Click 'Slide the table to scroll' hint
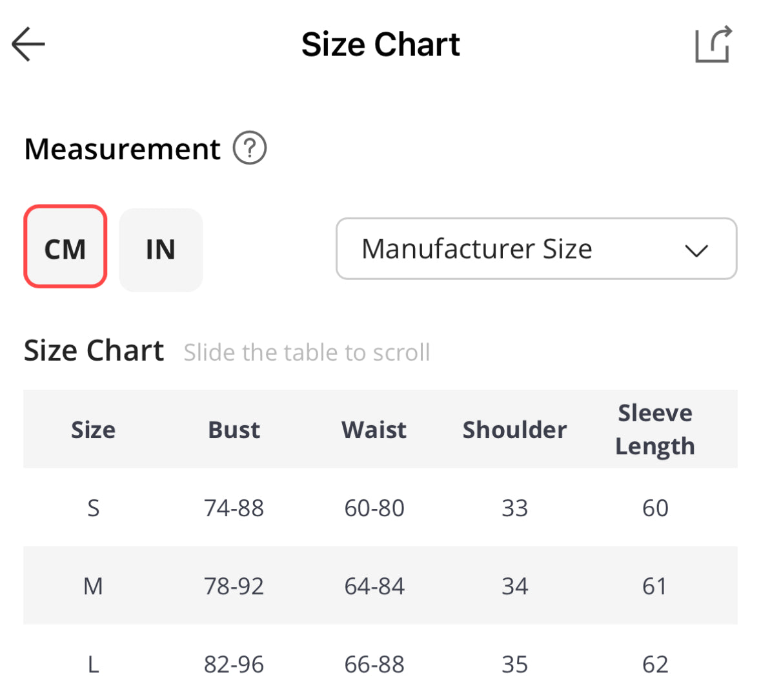The height and width of the screenshot is (700, 761). point(307,353)
